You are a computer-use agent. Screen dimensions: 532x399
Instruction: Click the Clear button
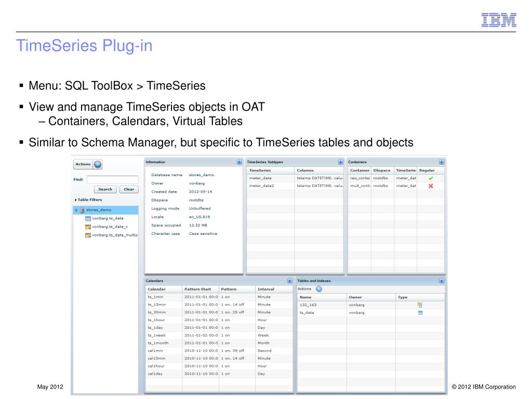[x=129, y=189]
